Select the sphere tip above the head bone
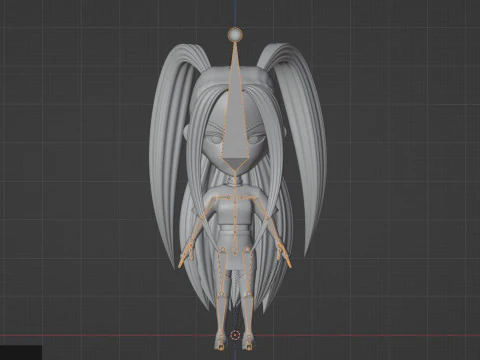This screenshot has height=360, width=480. [235, 35]
